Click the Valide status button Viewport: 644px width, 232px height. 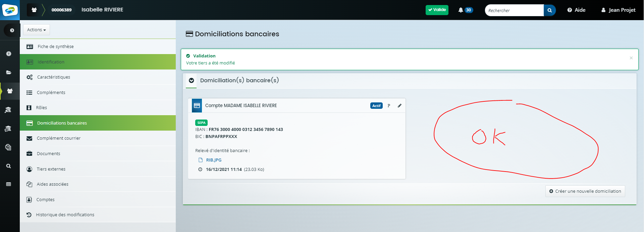tap(437, 10)
